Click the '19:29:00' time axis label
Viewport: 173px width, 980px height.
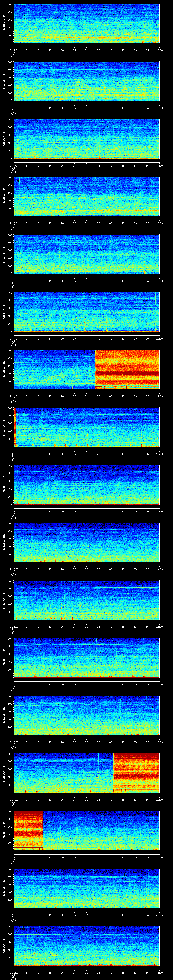tap(13, 915)
